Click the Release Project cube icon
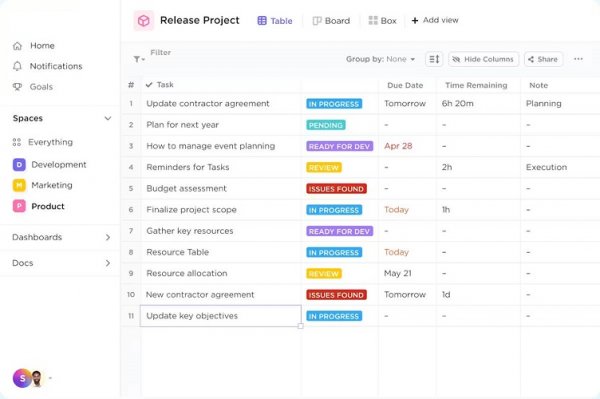600x399 pixels. coord(143,21)
